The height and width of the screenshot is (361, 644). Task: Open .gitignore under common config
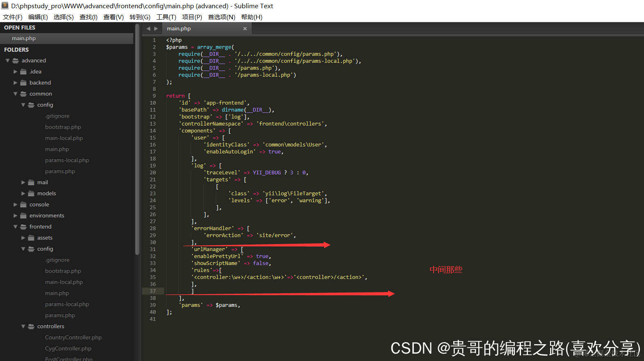point(57,116)
